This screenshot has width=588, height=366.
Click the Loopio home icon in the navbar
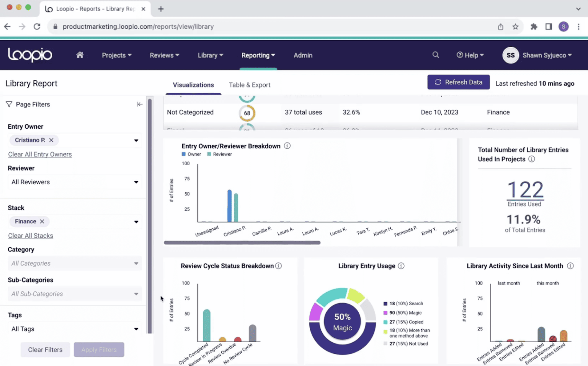point(80,55)
